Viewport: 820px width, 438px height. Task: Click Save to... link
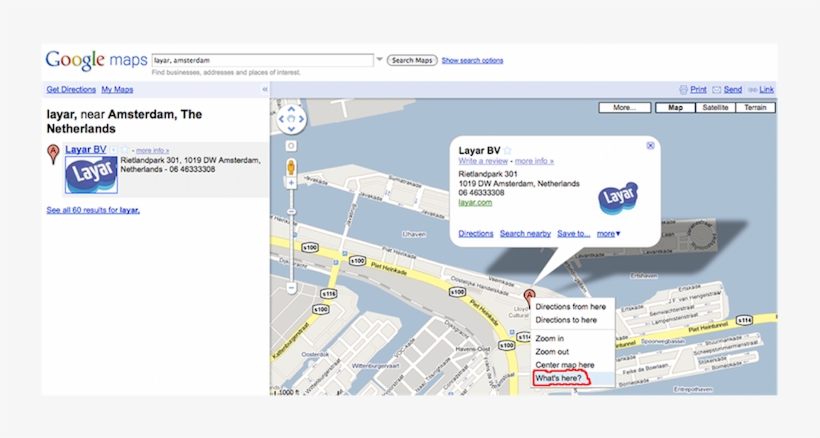click(573, 234)
